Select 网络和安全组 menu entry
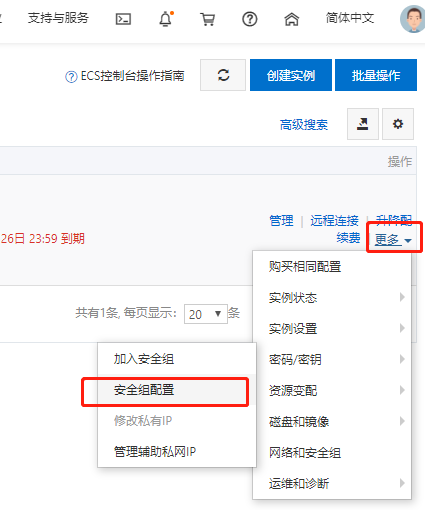The image size is (425, 510). (x=332, y=452)
